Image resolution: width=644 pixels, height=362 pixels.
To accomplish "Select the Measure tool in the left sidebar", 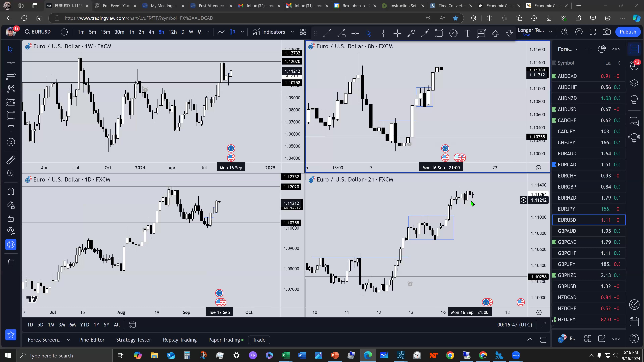I will pyautogui.click(x=11, y=160).
